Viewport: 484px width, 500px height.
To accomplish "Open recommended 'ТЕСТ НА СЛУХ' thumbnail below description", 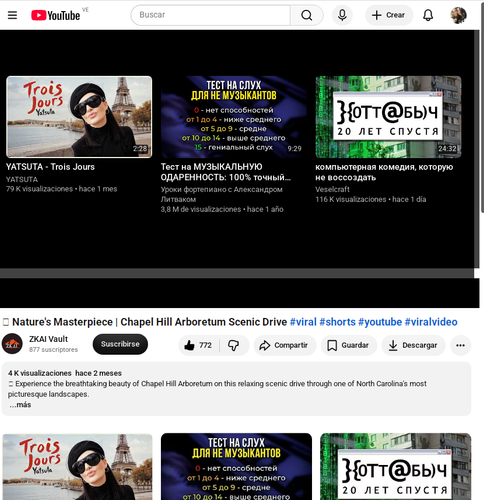I will [236, 467].
